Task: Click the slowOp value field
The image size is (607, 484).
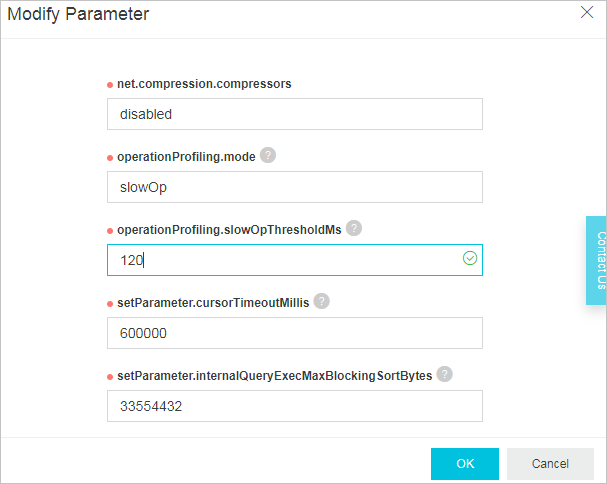Action: click(x=295, y=187)
